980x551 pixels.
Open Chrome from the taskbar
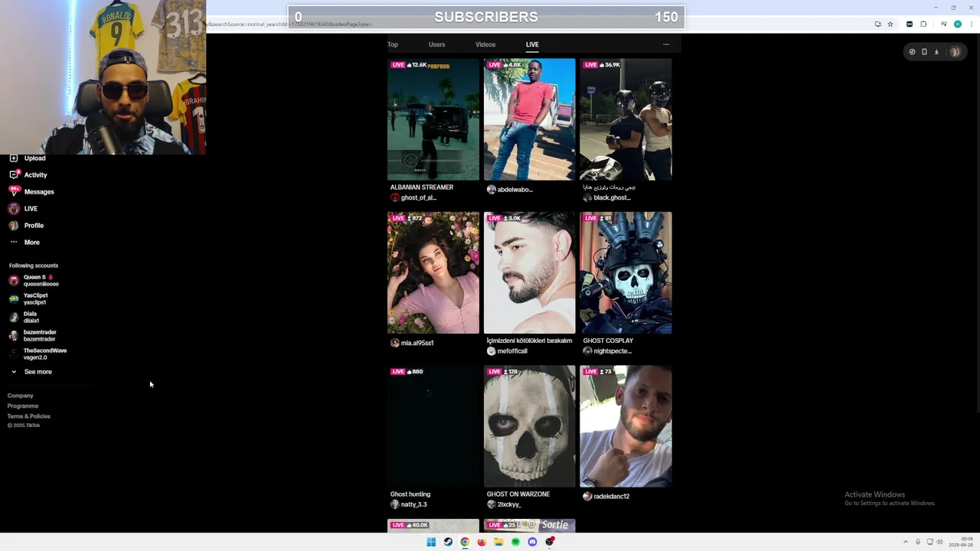tap(465, 542)
